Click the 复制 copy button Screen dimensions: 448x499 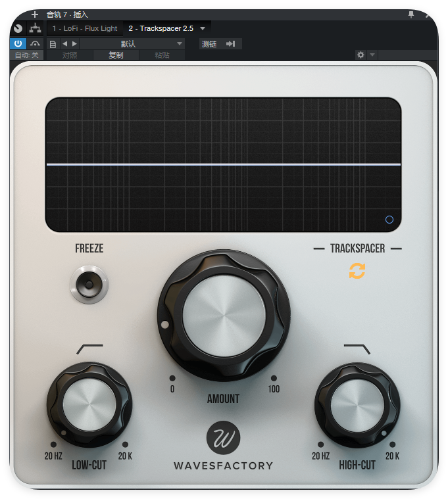pyautogui.click(x=116, y=55)
